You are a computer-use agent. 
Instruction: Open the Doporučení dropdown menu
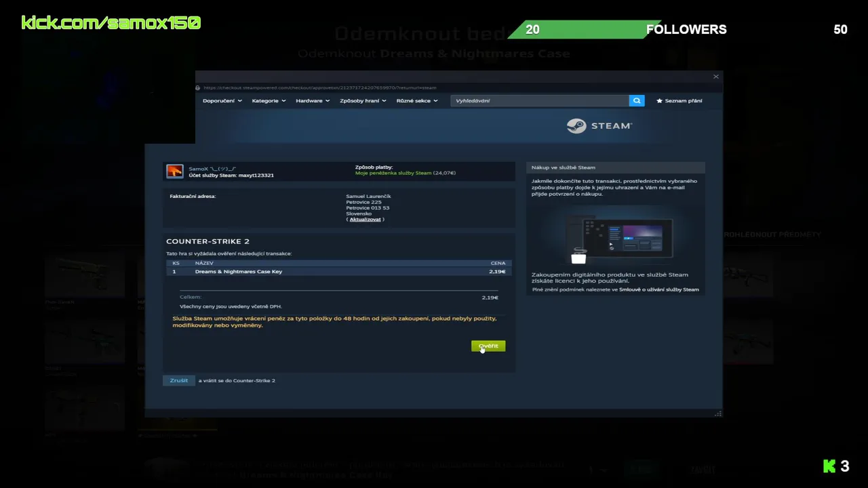[222, 101]
